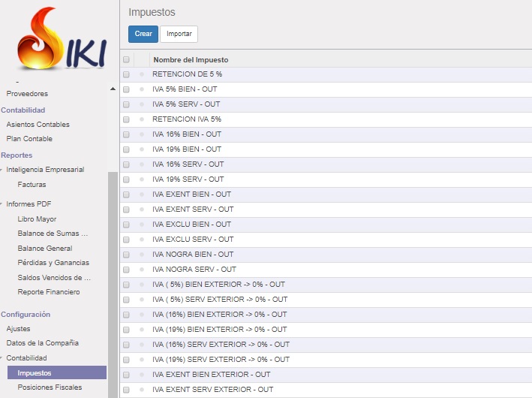This screenshot has width=532, height=398.
Task: Click gray dot icon beside IVA EXCLU SERV - OUT
Action: click(x=142, y=240)
